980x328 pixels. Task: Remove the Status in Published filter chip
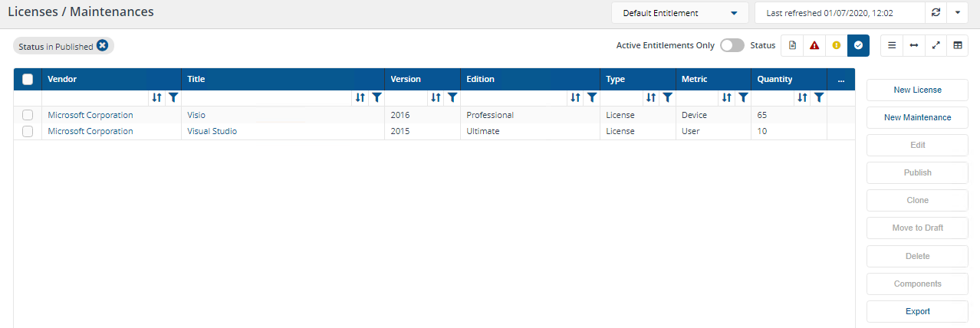click(102, 46)
